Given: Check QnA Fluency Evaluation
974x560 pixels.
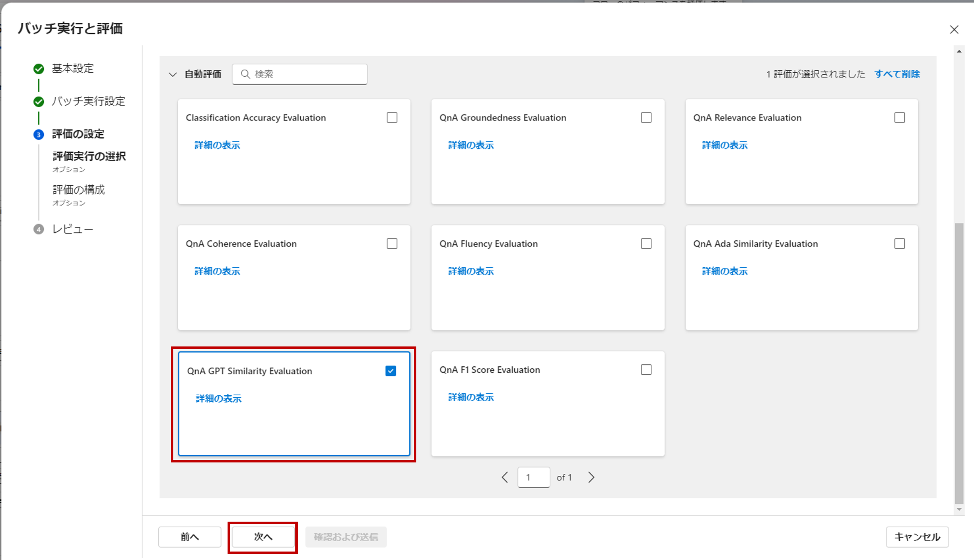Looking at the screenshot, I should pos(646,243).
